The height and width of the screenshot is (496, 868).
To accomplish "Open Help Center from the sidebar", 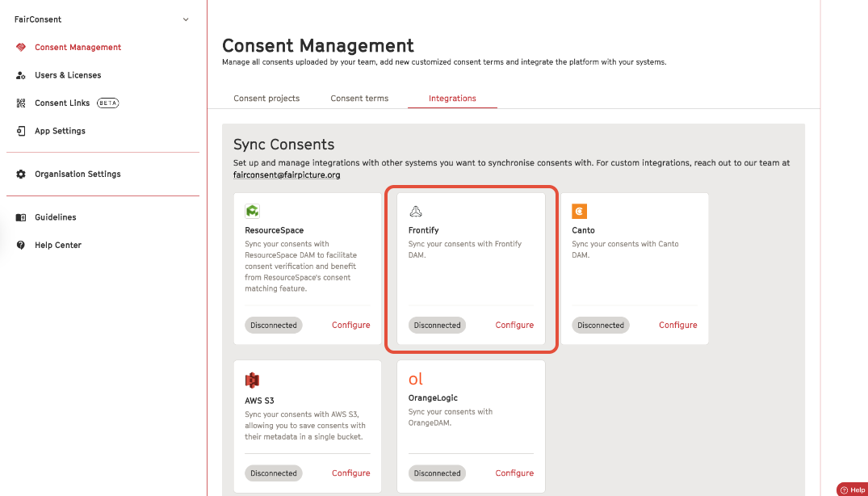I will [58, 245].
